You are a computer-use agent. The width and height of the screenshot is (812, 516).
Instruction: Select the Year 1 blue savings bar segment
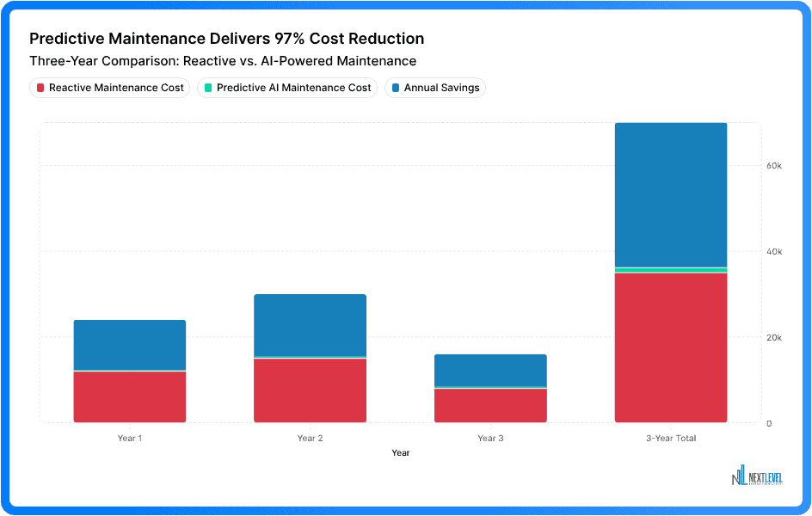coord(130,345)
